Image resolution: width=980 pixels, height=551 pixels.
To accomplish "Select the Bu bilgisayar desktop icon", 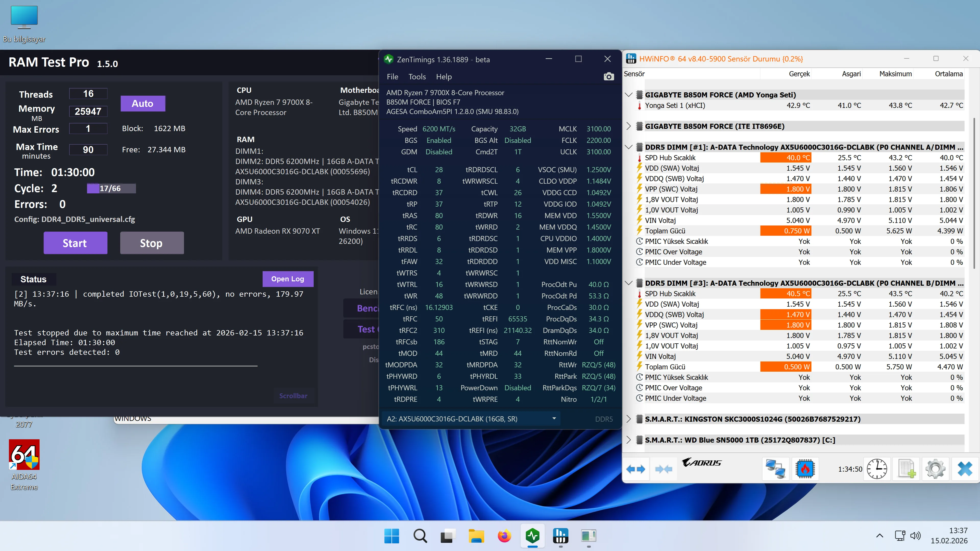I will [x=24, y=24].
